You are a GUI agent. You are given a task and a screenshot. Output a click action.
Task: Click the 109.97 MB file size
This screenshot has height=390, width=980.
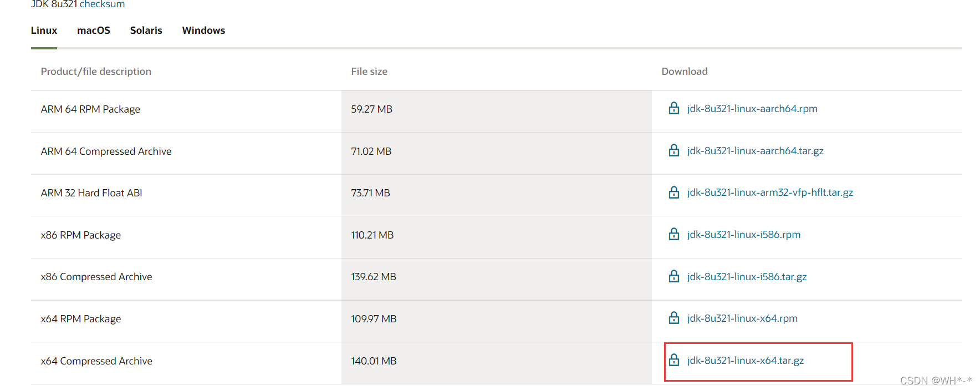click(x=374, y=319)
